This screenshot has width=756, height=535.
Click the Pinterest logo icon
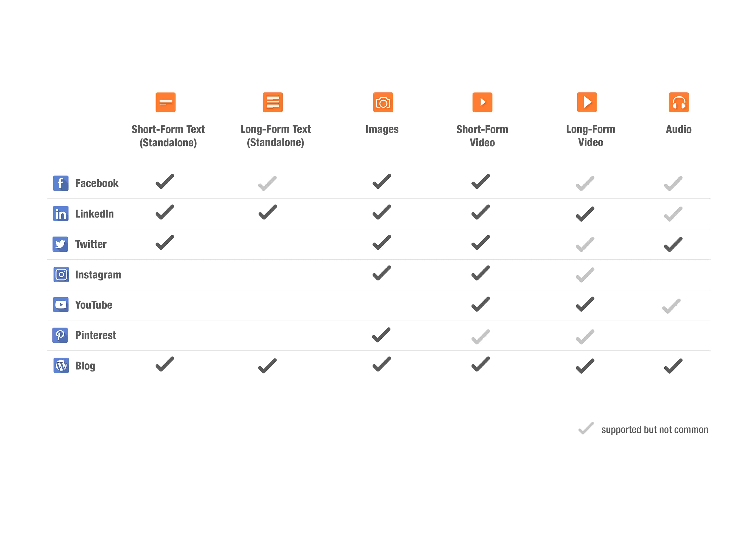[60, 335]
